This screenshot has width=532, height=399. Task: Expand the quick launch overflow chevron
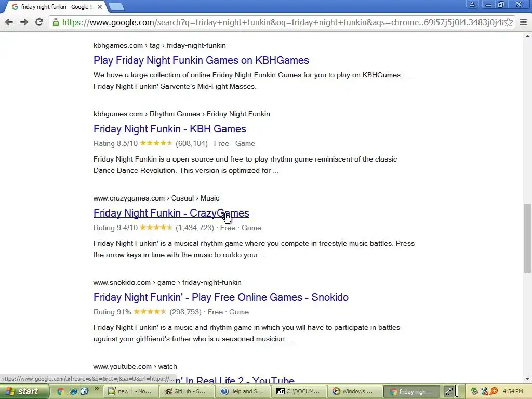(97, 389)
